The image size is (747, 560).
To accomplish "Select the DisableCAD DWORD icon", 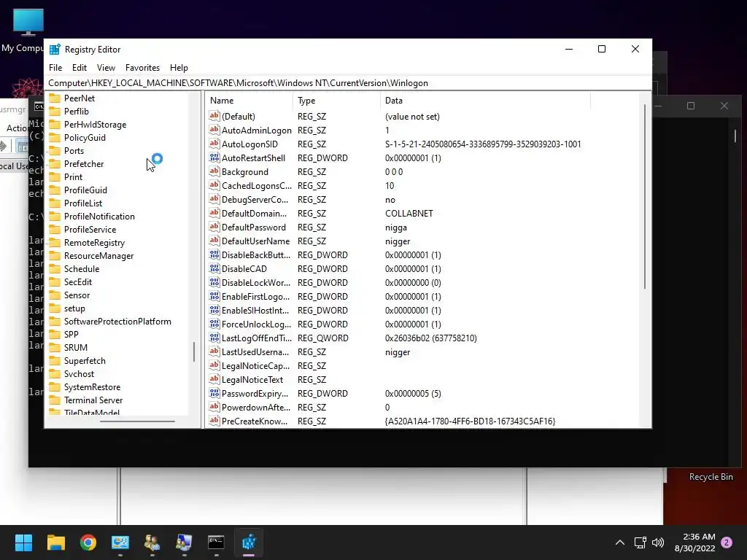I will (214, 268).
